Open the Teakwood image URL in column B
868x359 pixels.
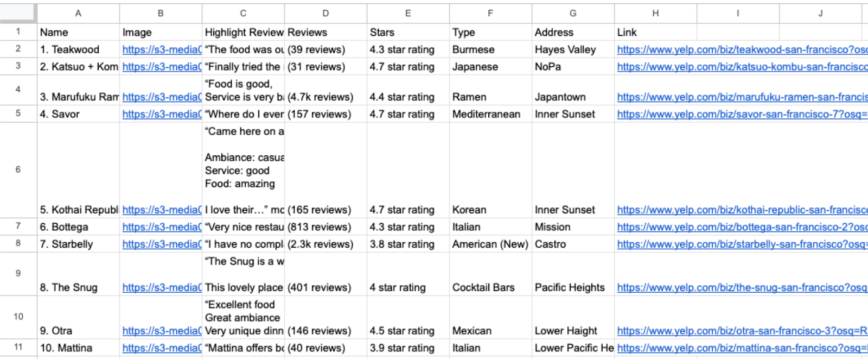coord(160,49)
